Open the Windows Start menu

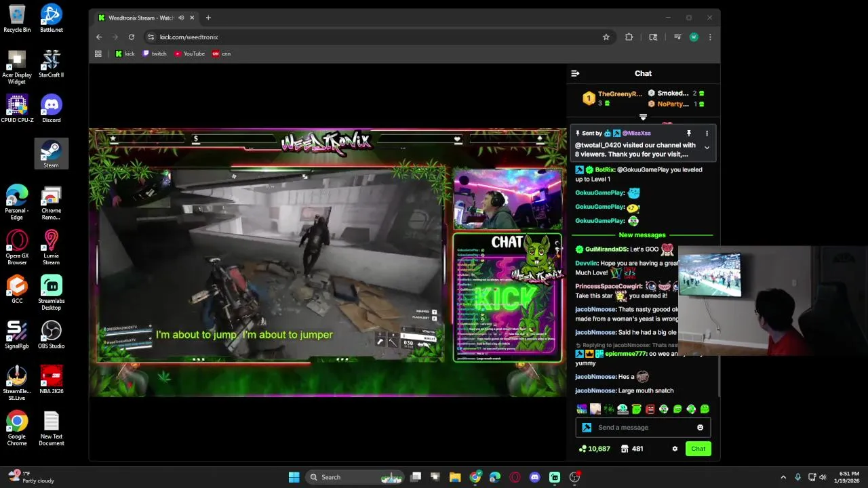[x=294, y=477]
